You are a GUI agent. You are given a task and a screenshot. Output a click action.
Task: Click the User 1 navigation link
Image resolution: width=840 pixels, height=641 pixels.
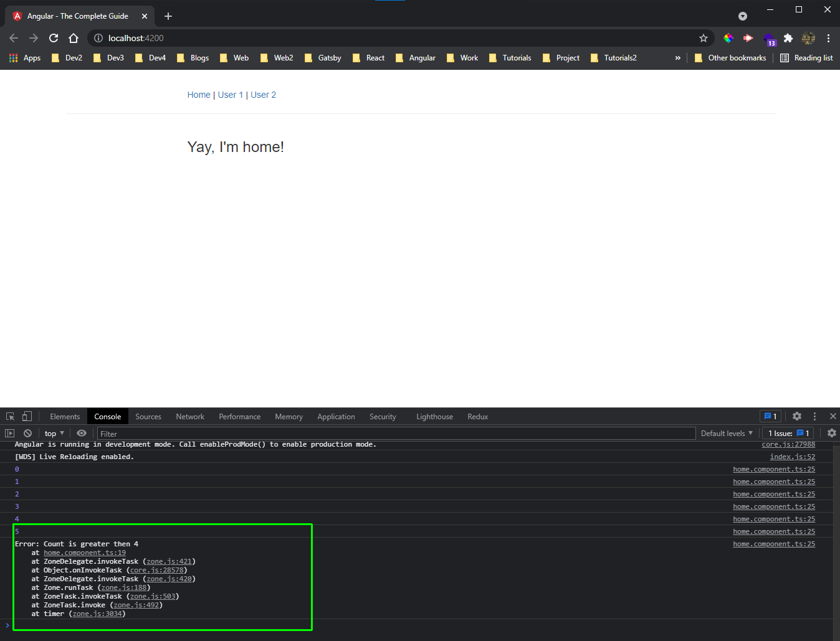[x=231, y=95]
